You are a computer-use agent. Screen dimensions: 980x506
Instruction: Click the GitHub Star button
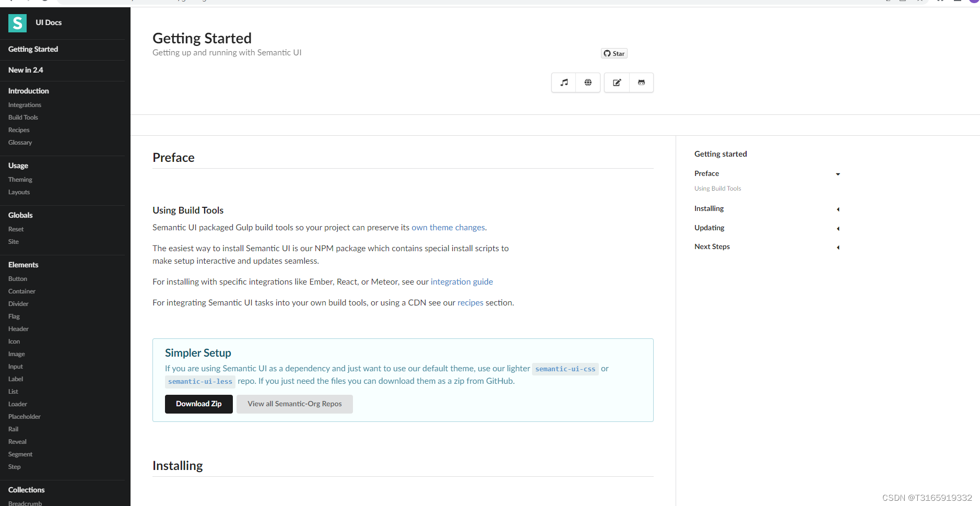(x=614, y=53)
